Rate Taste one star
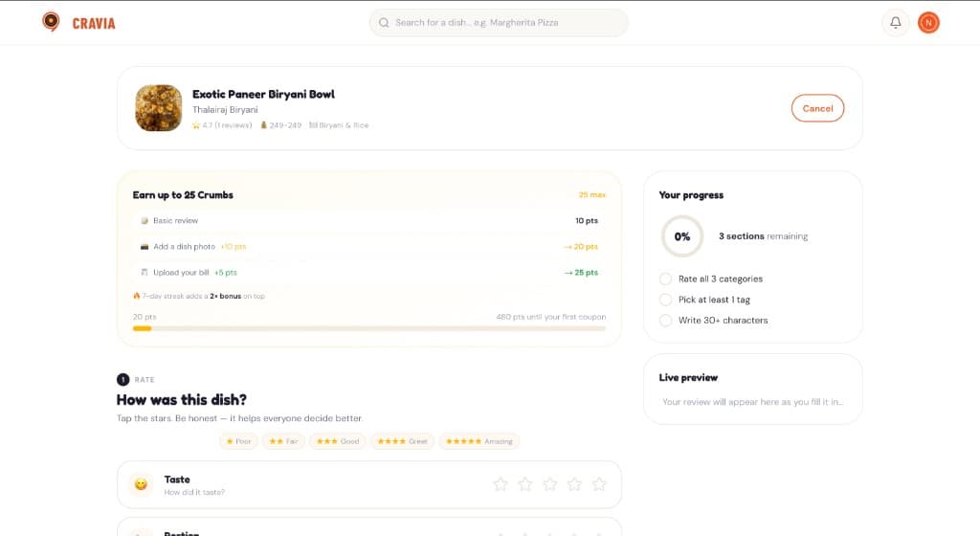This screenshot has height=536, width=980. (x=500, y=484)
